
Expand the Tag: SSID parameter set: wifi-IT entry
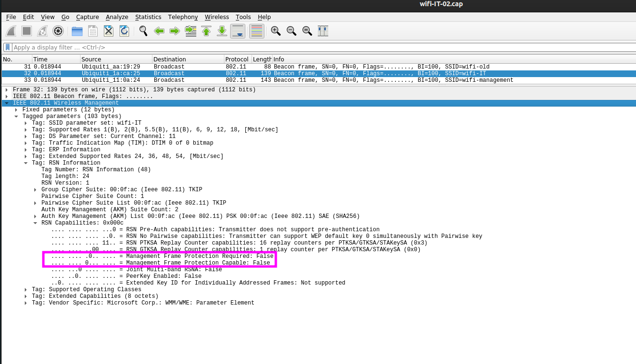[x=25, y=122]
